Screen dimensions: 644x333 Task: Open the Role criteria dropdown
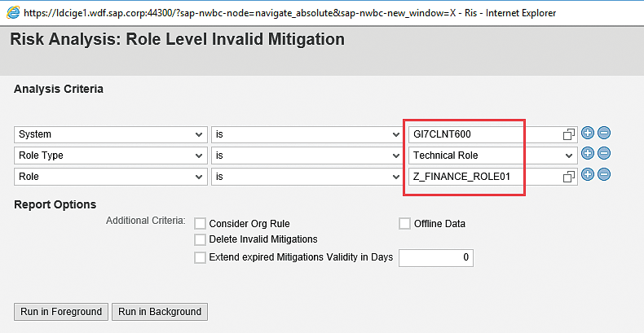[111, 177]
